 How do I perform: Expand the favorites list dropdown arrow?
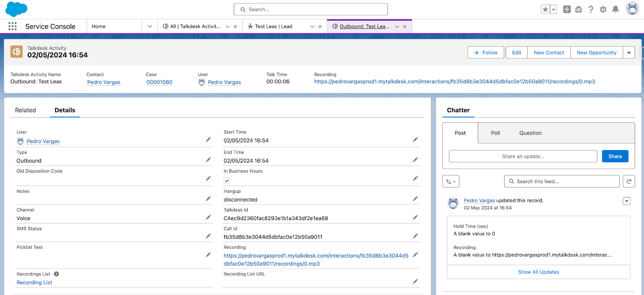[553, 9]
